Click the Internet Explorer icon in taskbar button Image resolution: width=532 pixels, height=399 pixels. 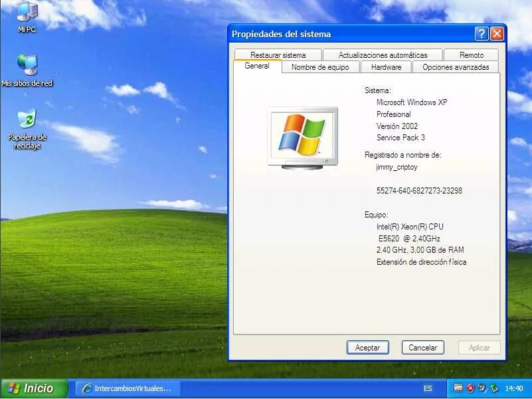click(x=87, y=388)
